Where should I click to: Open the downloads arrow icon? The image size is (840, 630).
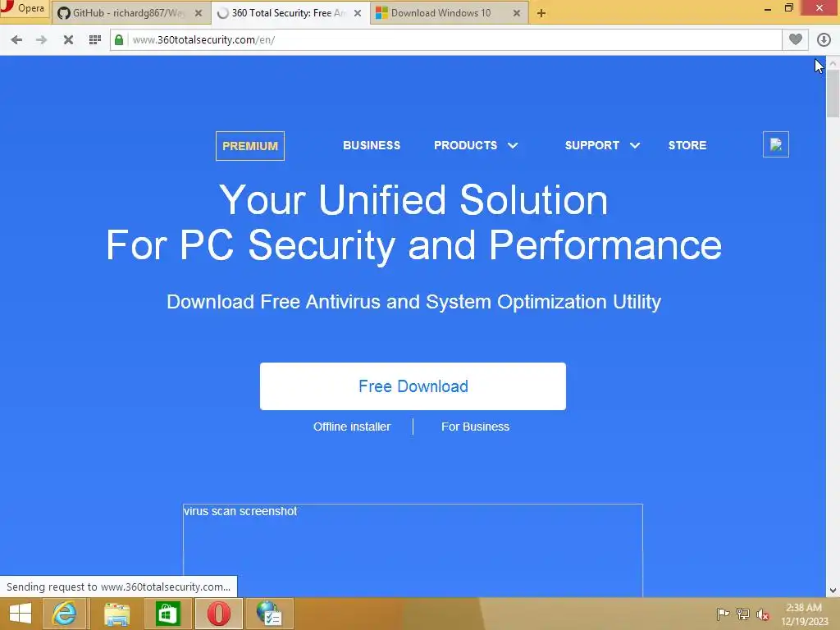(x=824, y=39)
